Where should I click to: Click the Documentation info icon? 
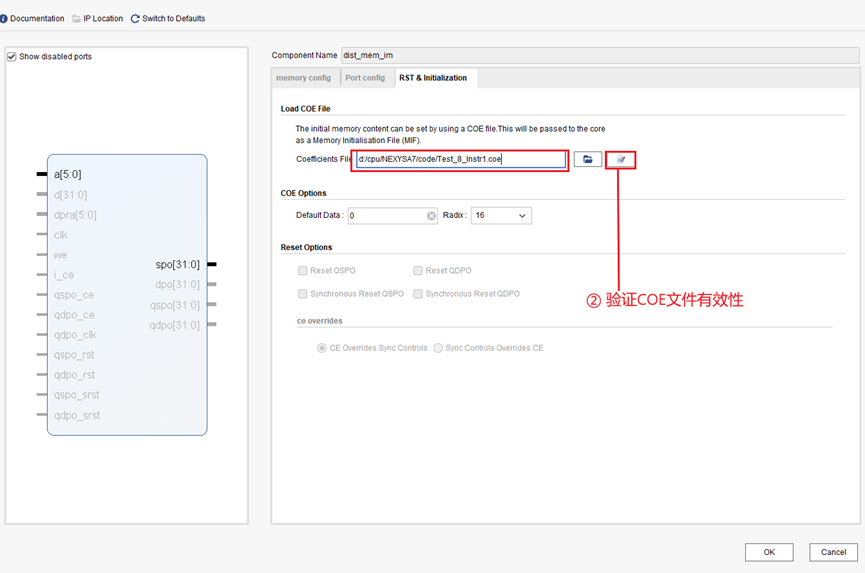[3, 18]
